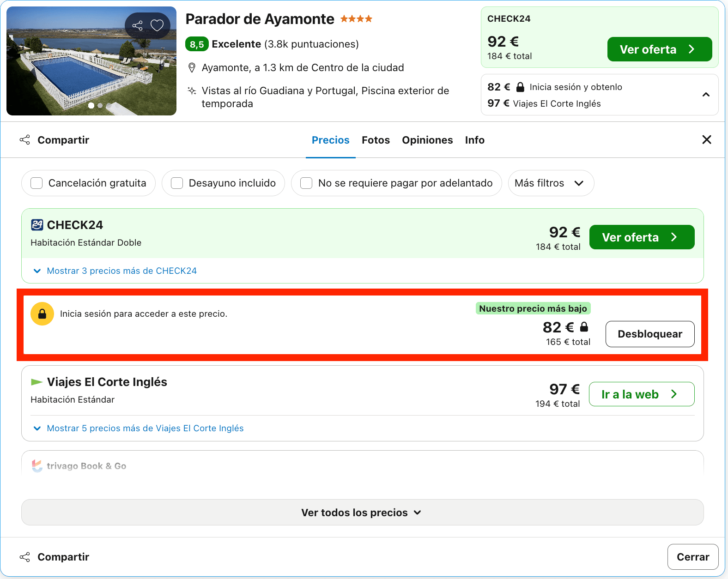728x579 pixels.
Task: Click the 165 € total text
Action: 568,342
